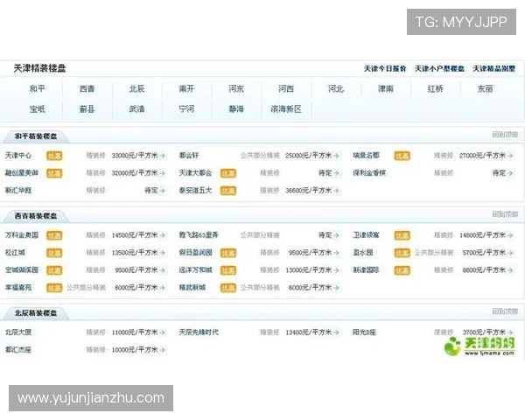Click the 优惠 badge beside 盈水园
Screen dimensions: 525x420
coord(402,253)
